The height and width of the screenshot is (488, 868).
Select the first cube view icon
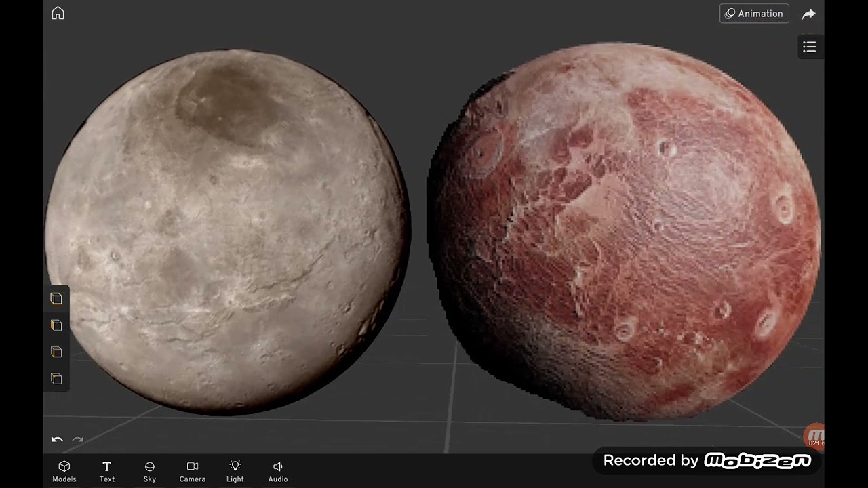(56, 298)
